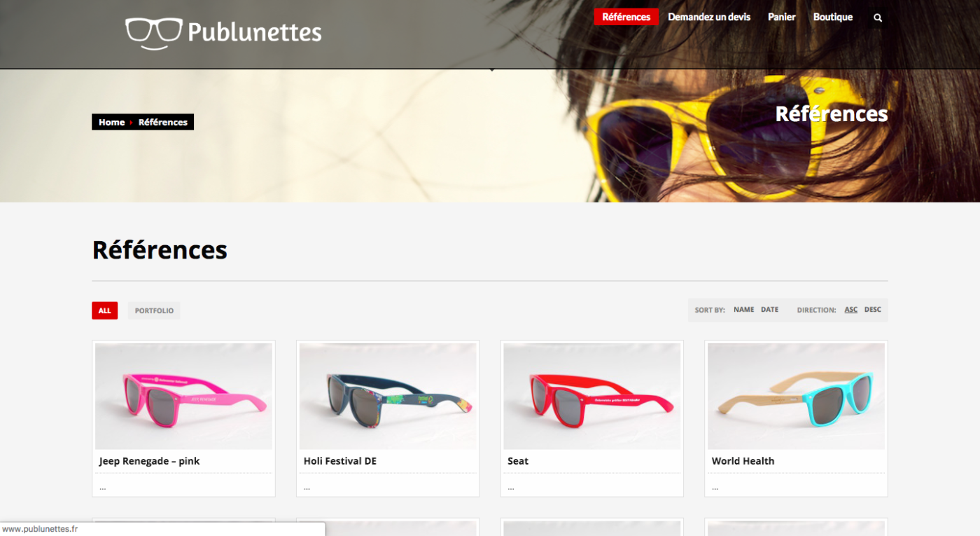Click Home in the breadcrumb
This screenshot has height=536, width=980.
point(111,122)
